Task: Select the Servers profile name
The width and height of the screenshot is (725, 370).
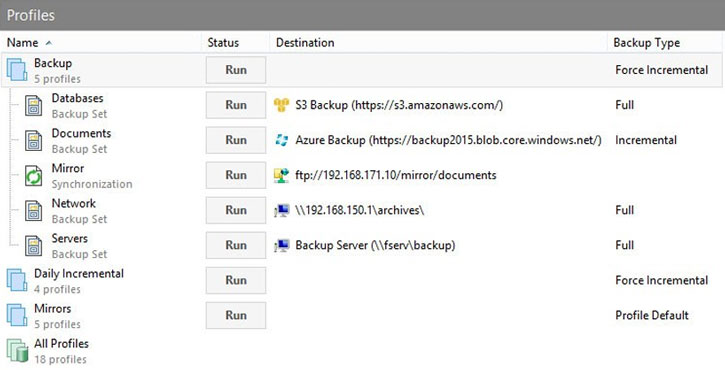Action: [69, 239]
